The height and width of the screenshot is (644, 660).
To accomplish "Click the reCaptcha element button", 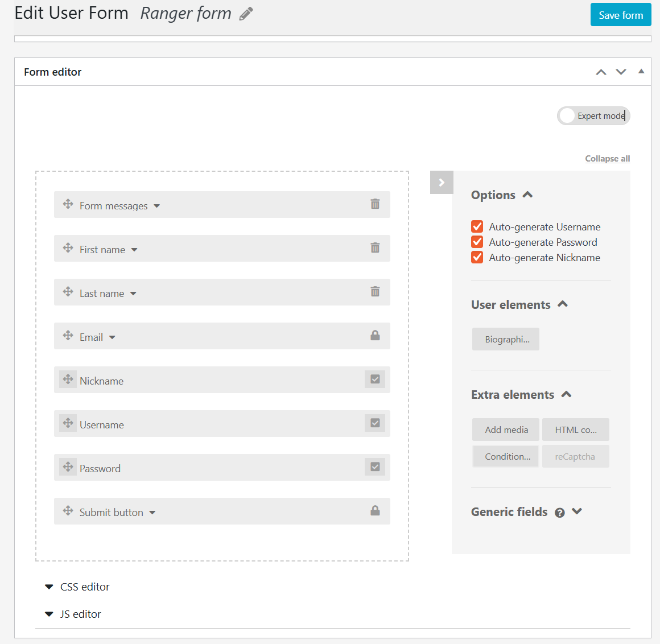I will point(575,457).
